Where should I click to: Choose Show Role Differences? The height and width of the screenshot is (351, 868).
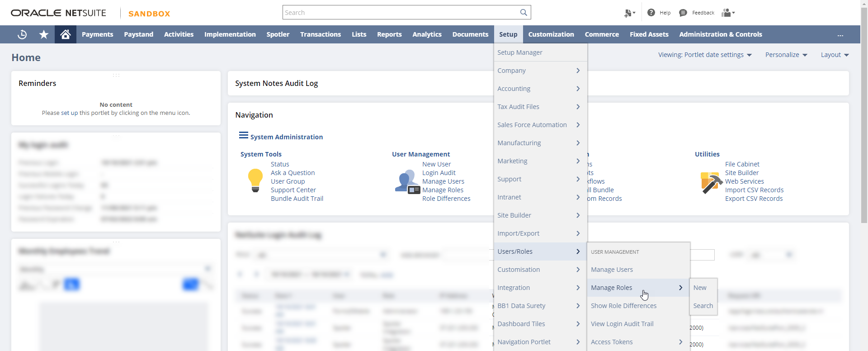(x=638, y=306)
